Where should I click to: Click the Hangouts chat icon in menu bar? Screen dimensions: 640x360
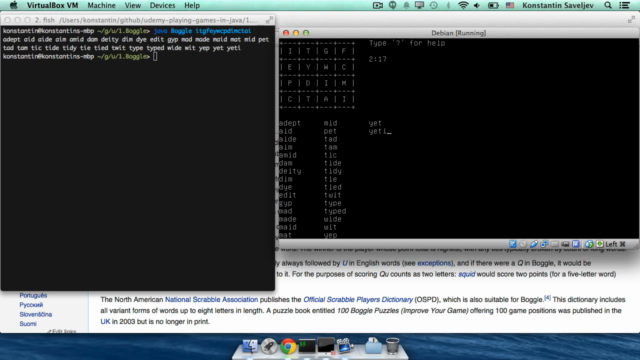pos(392,5)
